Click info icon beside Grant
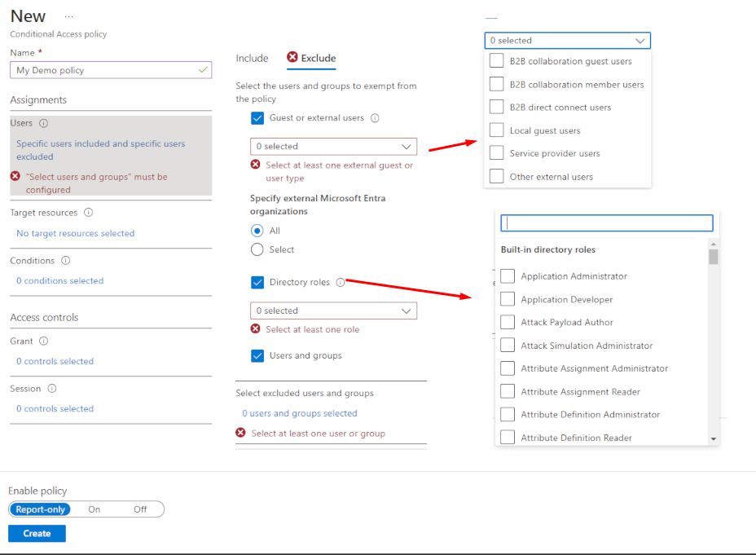 pyautogui.click(x=44, y=341)
